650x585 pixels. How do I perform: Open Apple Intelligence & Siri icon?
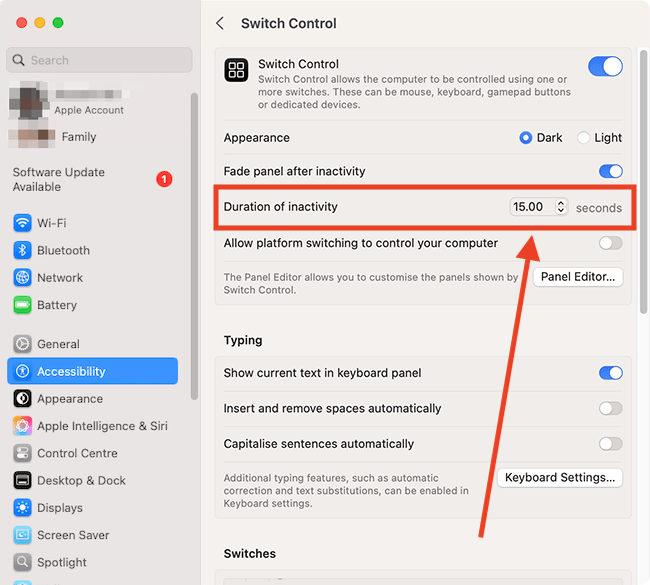pyautogui.click(x=22, y=426)
